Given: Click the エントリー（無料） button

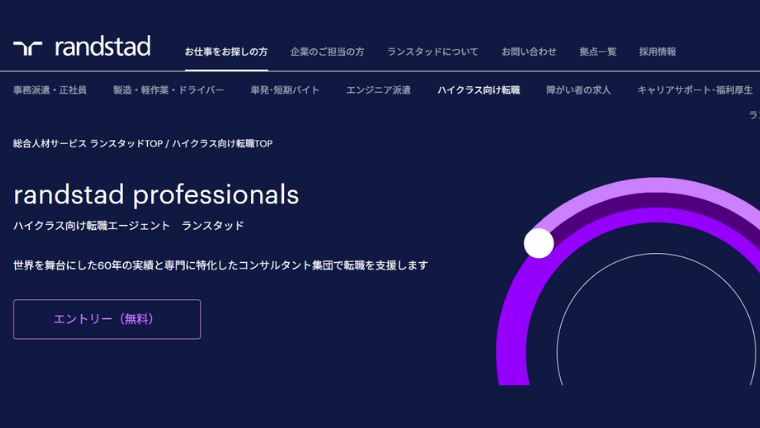Looking at the screenshot, I should click(x=107, y=319).
